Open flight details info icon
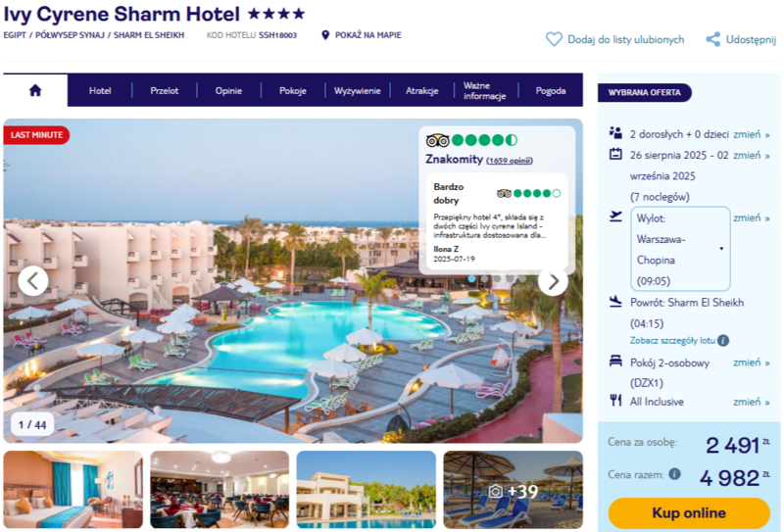The image size is (784, 532). 723,341
